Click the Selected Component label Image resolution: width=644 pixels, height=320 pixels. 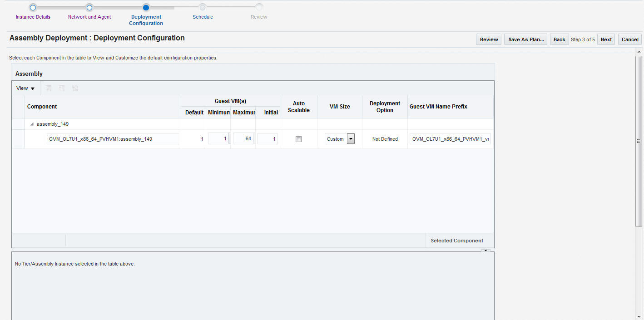point(457,241)
